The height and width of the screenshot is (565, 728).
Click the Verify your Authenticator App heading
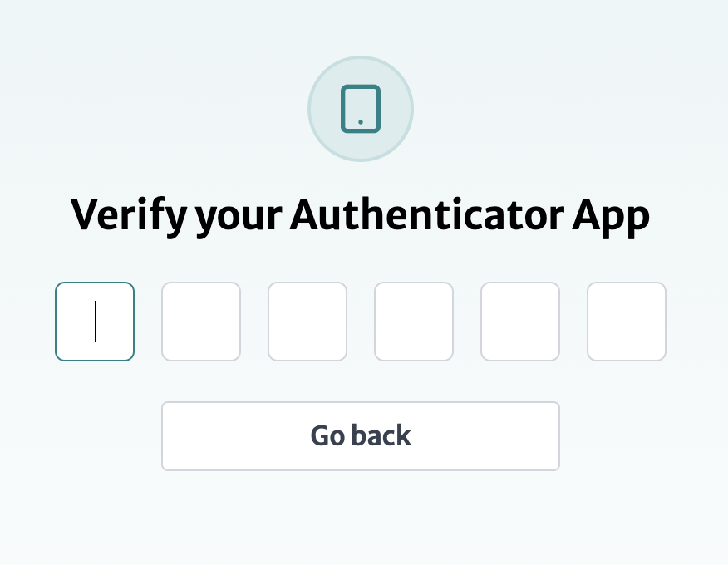(360, 214)
